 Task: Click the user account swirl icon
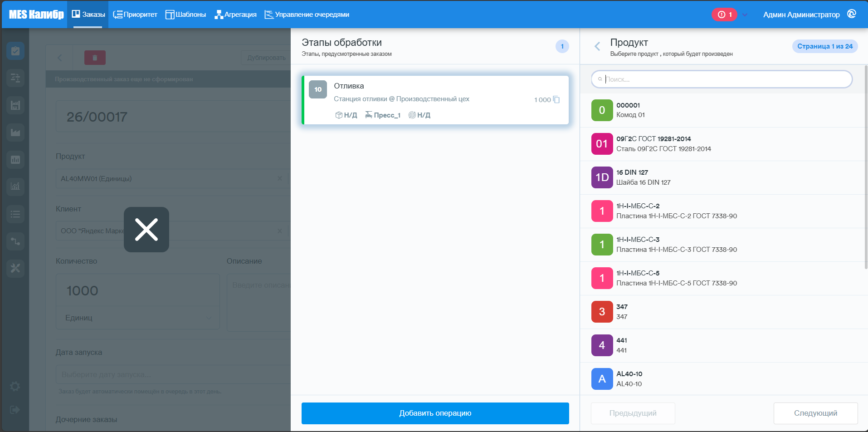point(852,14)
